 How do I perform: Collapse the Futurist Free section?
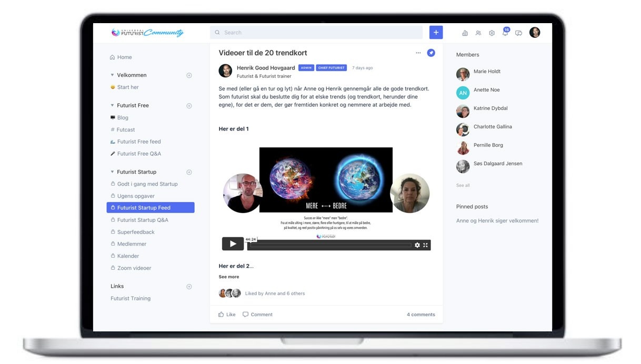tap(112, 105)
